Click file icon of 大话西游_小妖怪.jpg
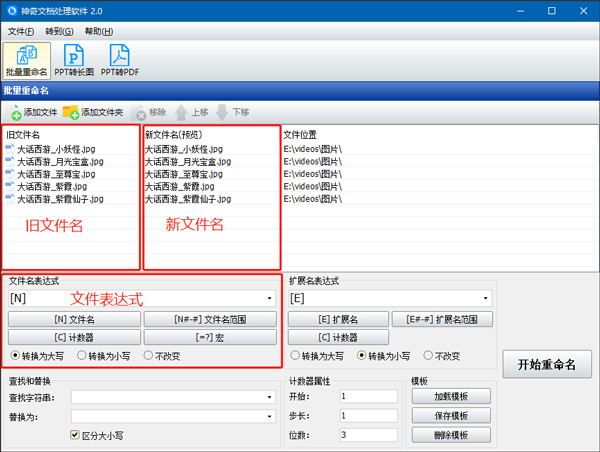This screenshot has width=600, height=452. click(x=10, y=148)
